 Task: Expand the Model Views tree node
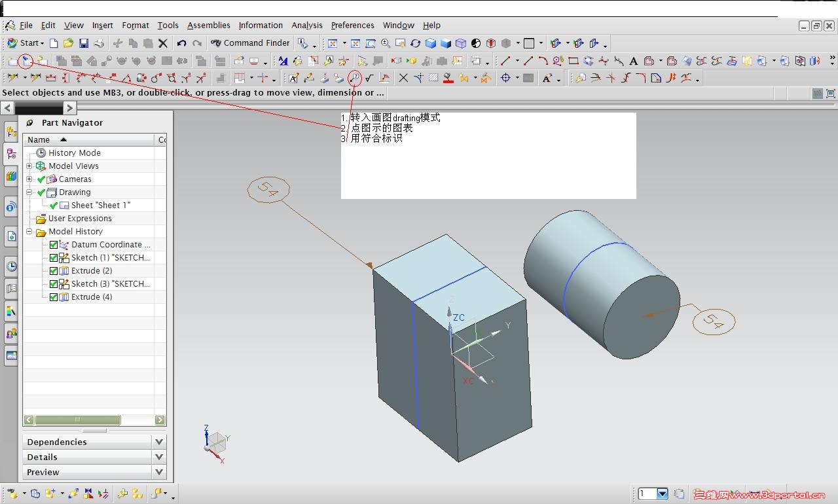click(29, 166)
